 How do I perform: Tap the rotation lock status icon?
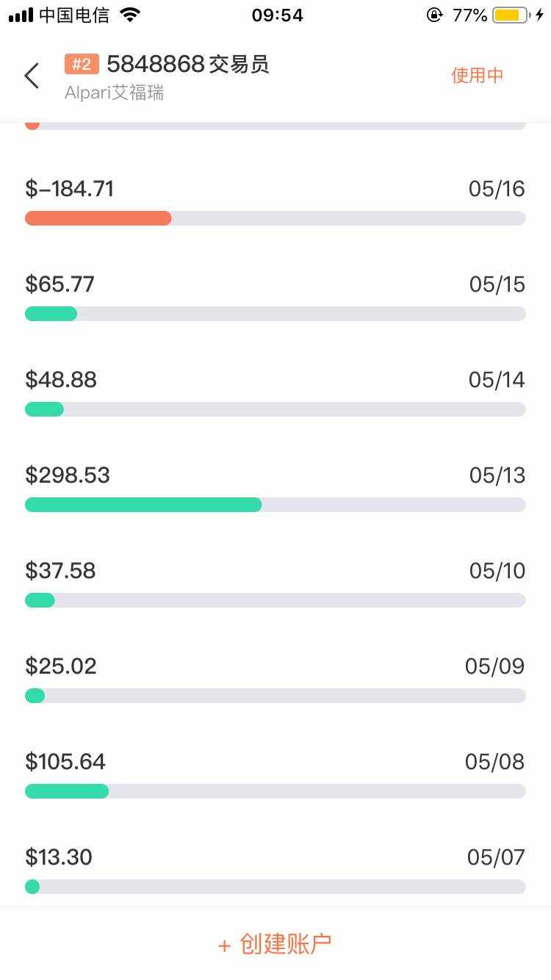(435, 15)
